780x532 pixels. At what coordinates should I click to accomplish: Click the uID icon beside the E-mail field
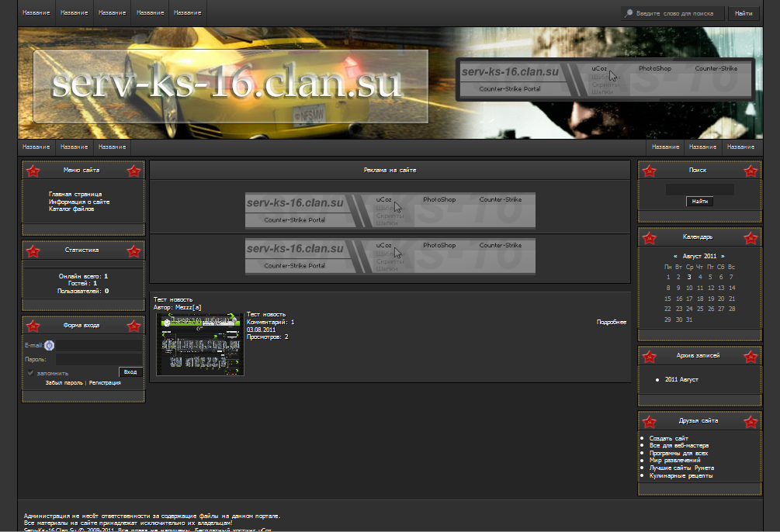49,345
